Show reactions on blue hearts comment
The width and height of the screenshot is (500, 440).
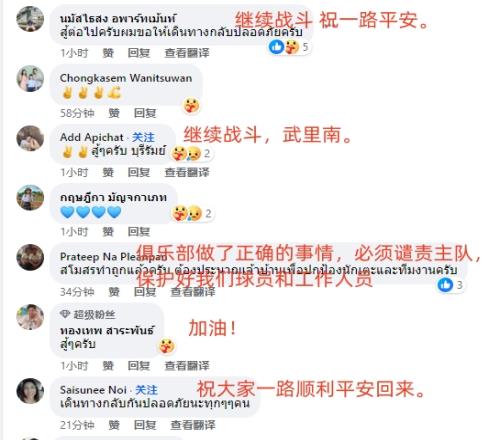(x=192, y=213)
